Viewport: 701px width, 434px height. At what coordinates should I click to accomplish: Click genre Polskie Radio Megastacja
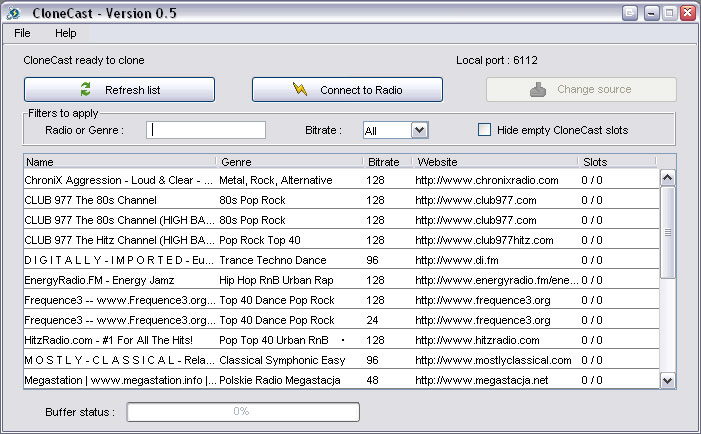280,380
